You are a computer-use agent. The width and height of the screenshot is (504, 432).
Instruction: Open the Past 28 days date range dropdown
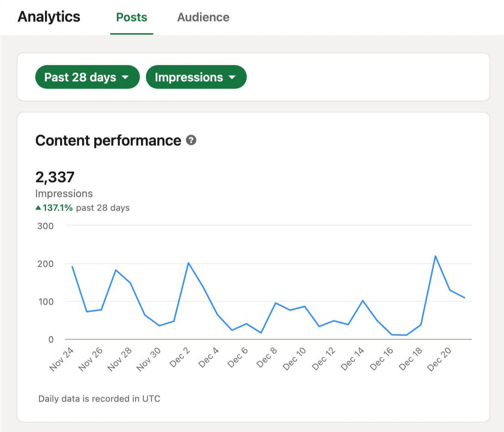coord(87,77)
